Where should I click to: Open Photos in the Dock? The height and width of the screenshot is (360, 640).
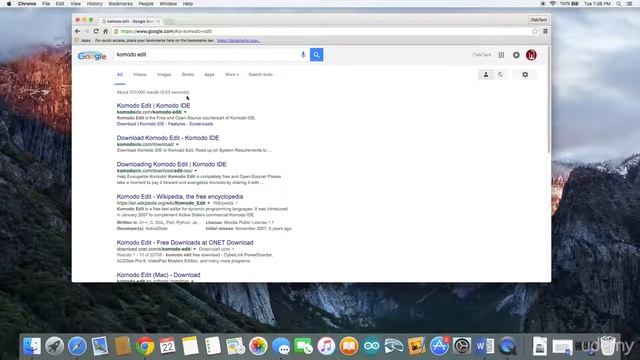258,346
